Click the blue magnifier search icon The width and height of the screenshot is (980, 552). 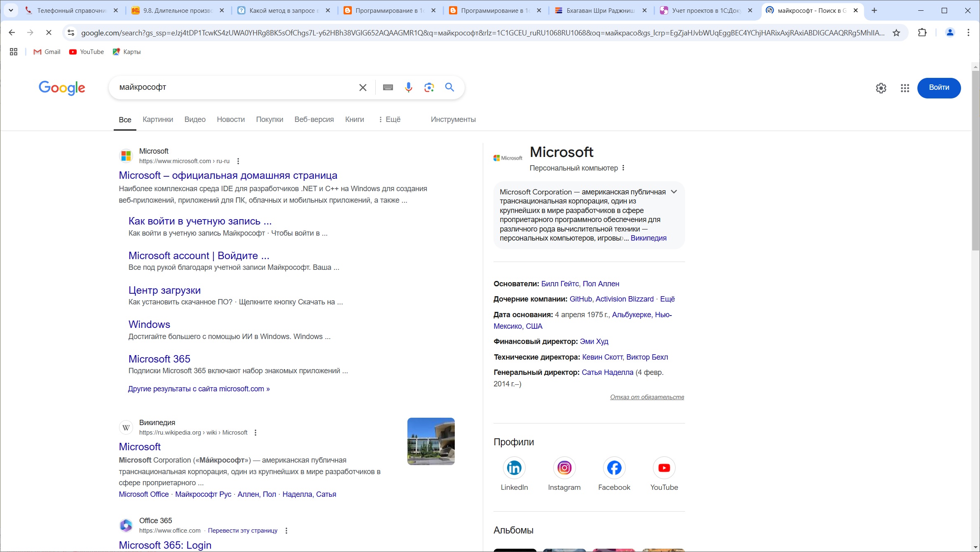(449, 87)
